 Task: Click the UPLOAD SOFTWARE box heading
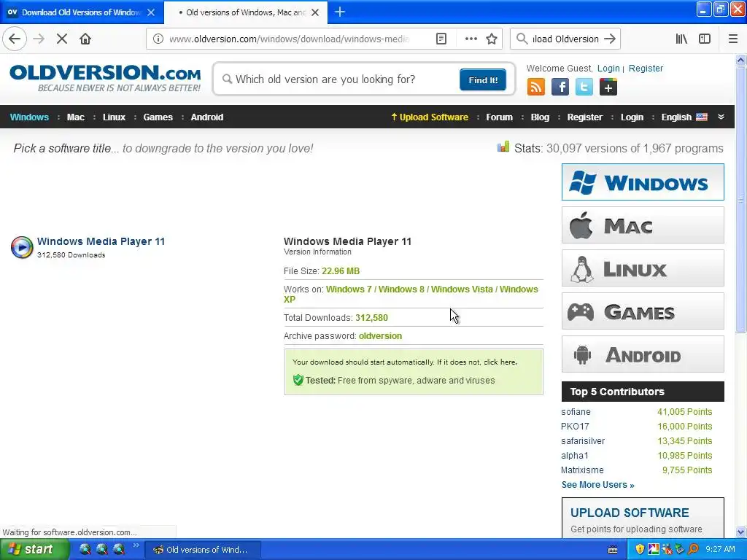point(630,513)
